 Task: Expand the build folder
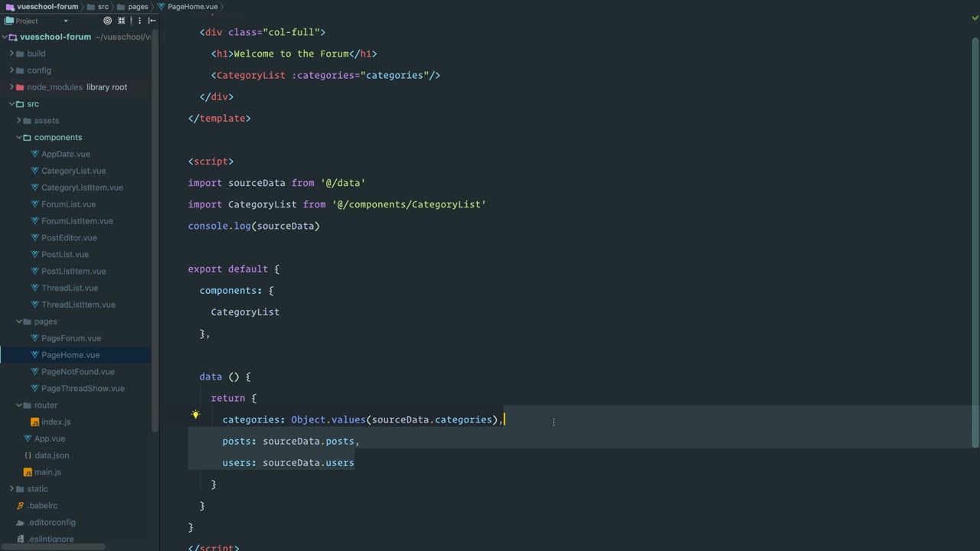[x=11, y=54]
